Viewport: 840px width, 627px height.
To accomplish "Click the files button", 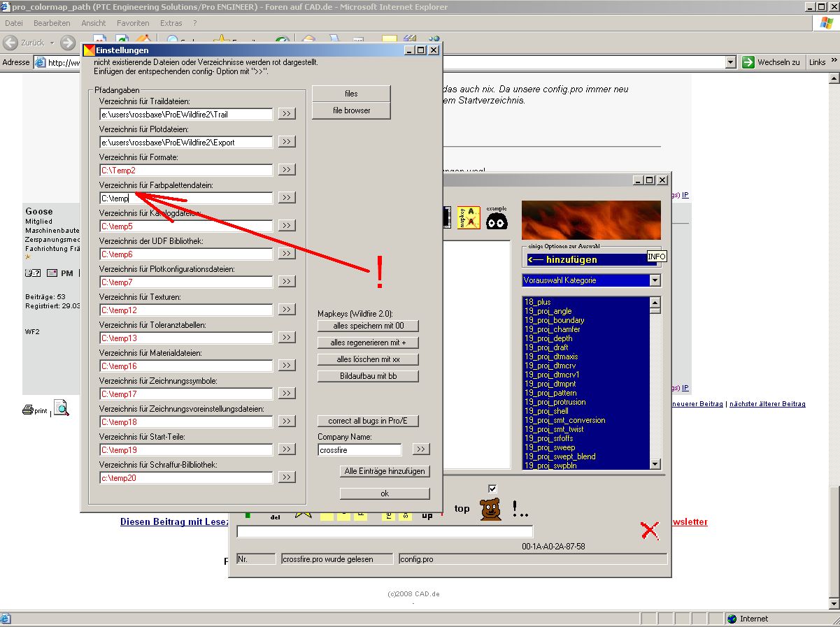I will 351,94.
